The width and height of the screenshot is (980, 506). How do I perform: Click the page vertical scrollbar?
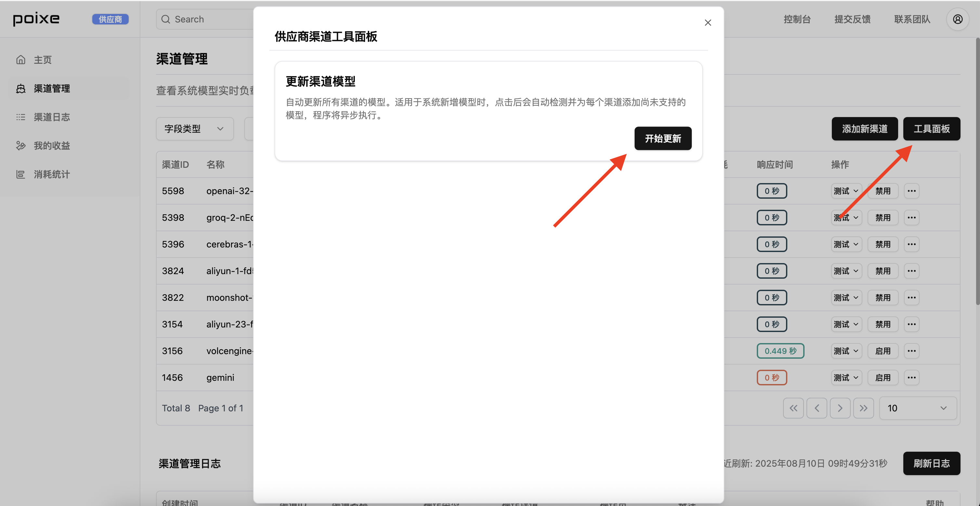tap(977, 171)
